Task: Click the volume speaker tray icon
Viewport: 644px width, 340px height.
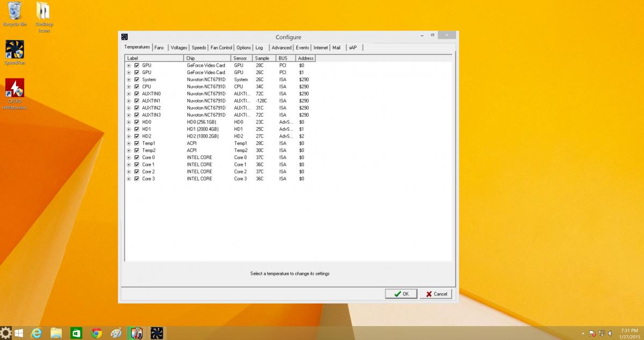Action: (x=611, y=334)
